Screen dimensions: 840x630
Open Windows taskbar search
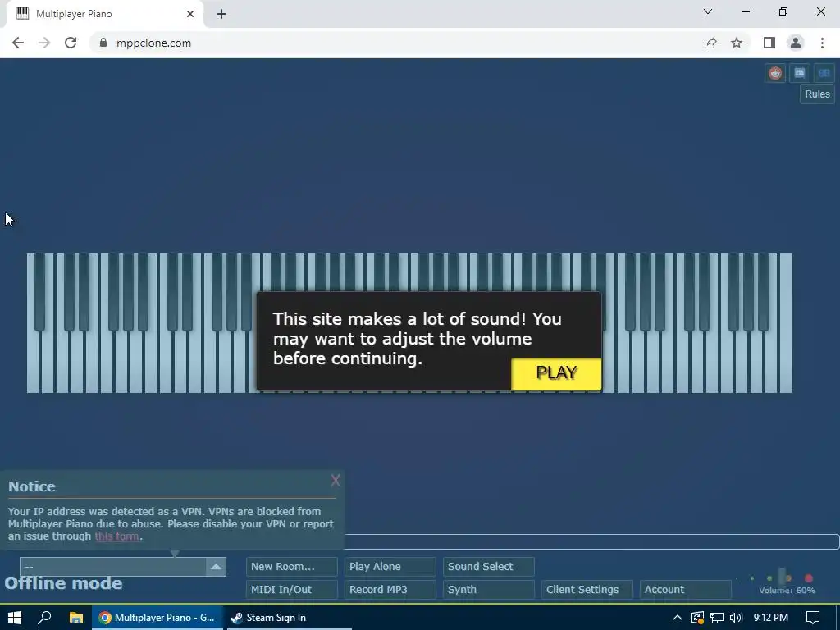coord(45,618)
